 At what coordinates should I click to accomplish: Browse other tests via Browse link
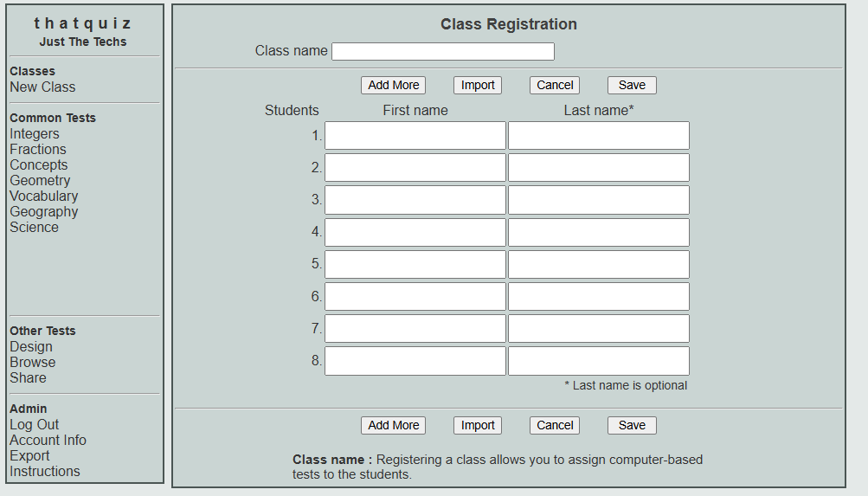(33, 363)
